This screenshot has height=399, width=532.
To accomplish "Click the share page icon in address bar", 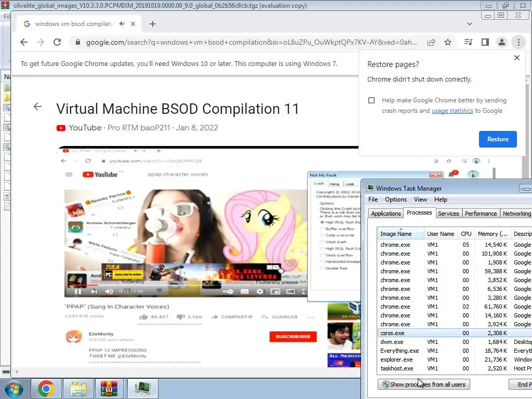I will tap(431, 42).
